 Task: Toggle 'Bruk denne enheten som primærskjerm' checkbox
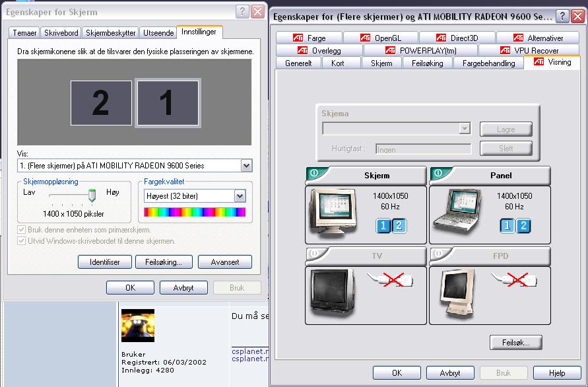pyautogui.click(x=21, y=229)
